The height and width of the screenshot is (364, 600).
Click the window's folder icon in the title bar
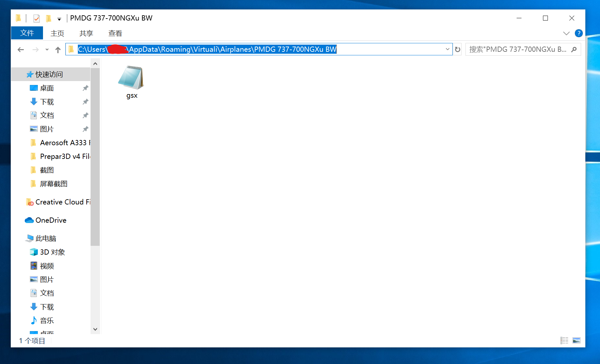click(x=19, y=18)
